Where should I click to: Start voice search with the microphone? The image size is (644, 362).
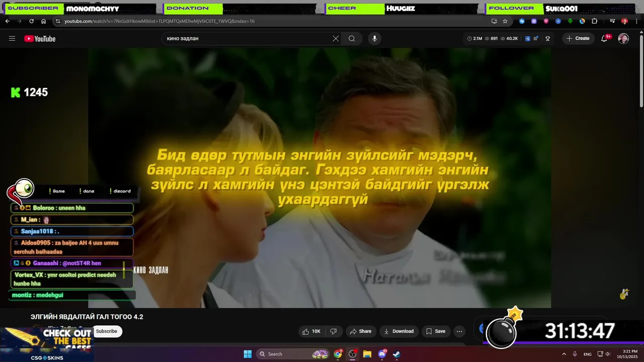(374, 39)
